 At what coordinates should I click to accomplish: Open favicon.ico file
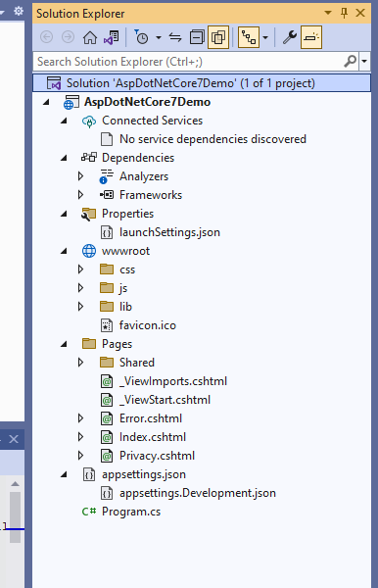[148, 325]
